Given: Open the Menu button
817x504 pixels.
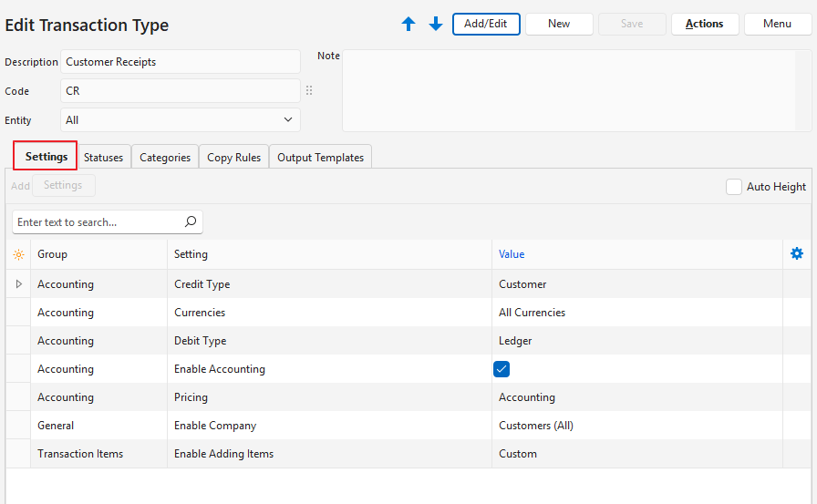Looking at the screenshot, I should click(777, 24).
